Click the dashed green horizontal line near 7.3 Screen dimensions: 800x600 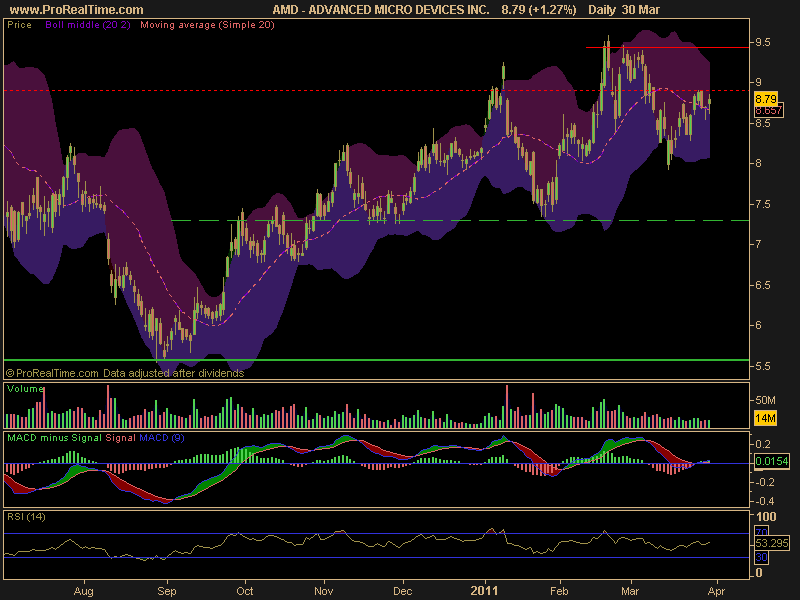(x=460, y=220)
